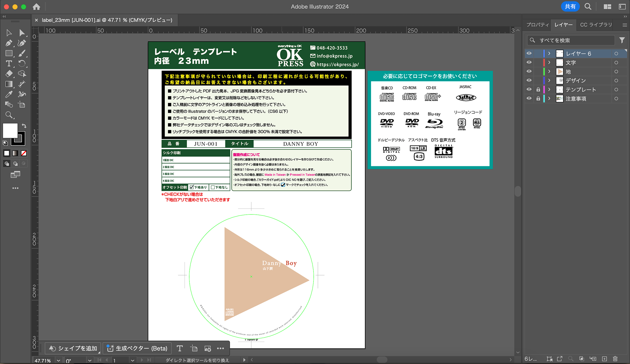This screenshot has width=630, height=364.
Task: Unlock the 注意事項 layer
Action: point(538,98)
